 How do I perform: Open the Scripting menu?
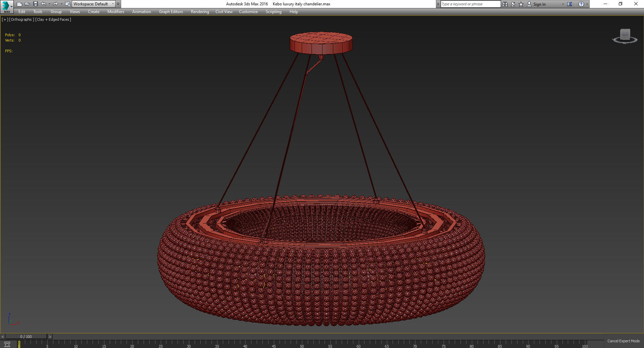(274, 12)
